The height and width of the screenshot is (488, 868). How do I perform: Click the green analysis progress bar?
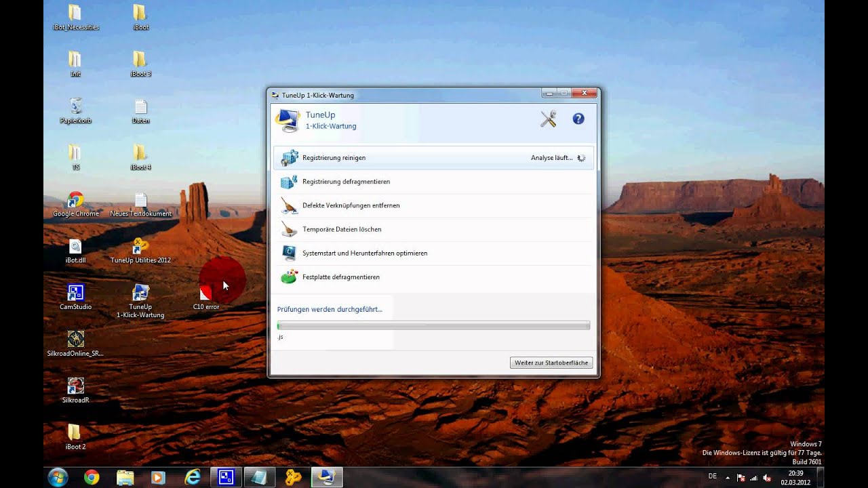433,326
